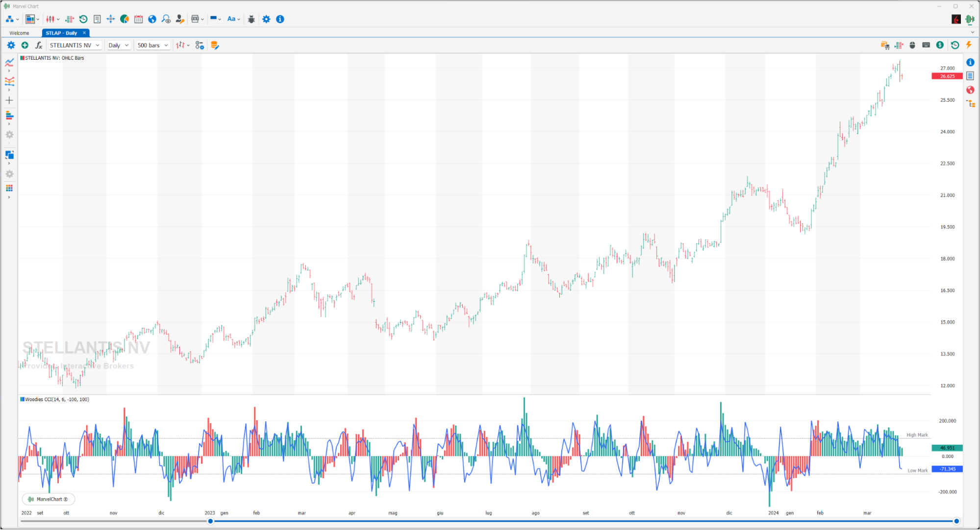
Task: Open the orange tree structure icon in right sidebar
Action: coord(971,103)
